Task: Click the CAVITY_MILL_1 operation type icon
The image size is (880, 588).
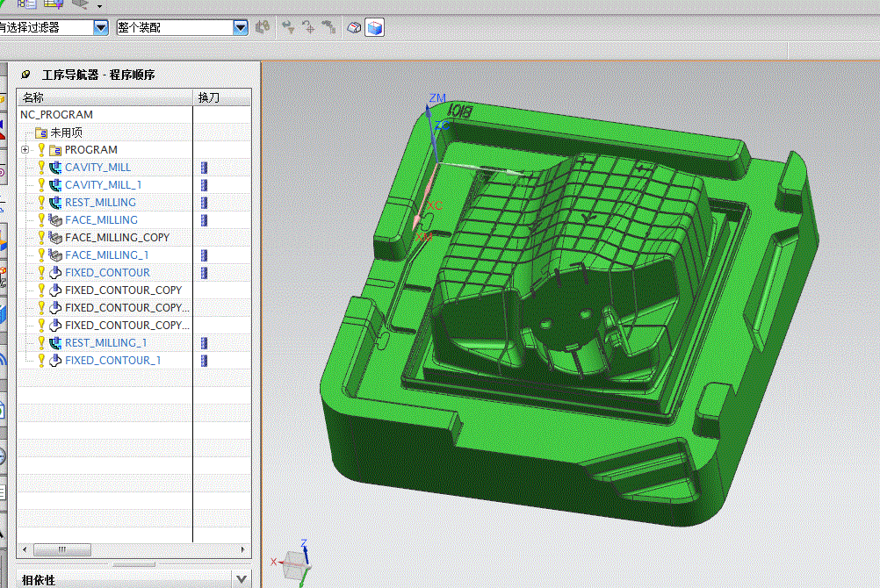Action: point(55,185)
